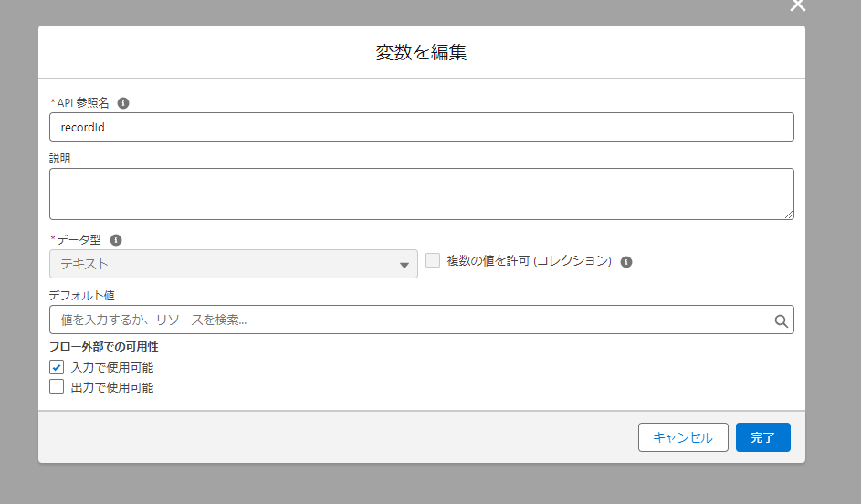Click the info icon next to データ型
Screen dimensions: 861x504
(x=116, y=240)
